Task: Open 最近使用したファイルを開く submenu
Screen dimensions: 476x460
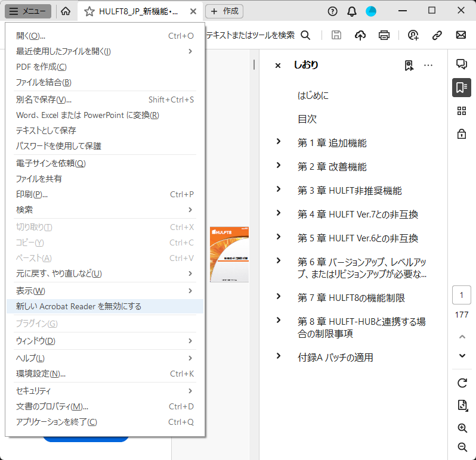Action: point(105,51)
